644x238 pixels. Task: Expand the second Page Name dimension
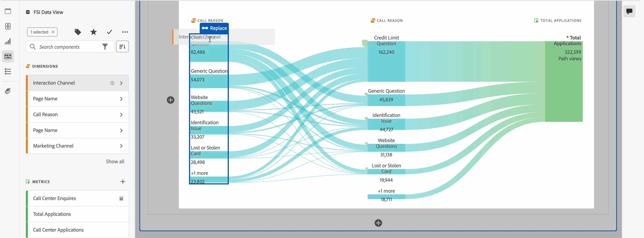tap(122, 130)
